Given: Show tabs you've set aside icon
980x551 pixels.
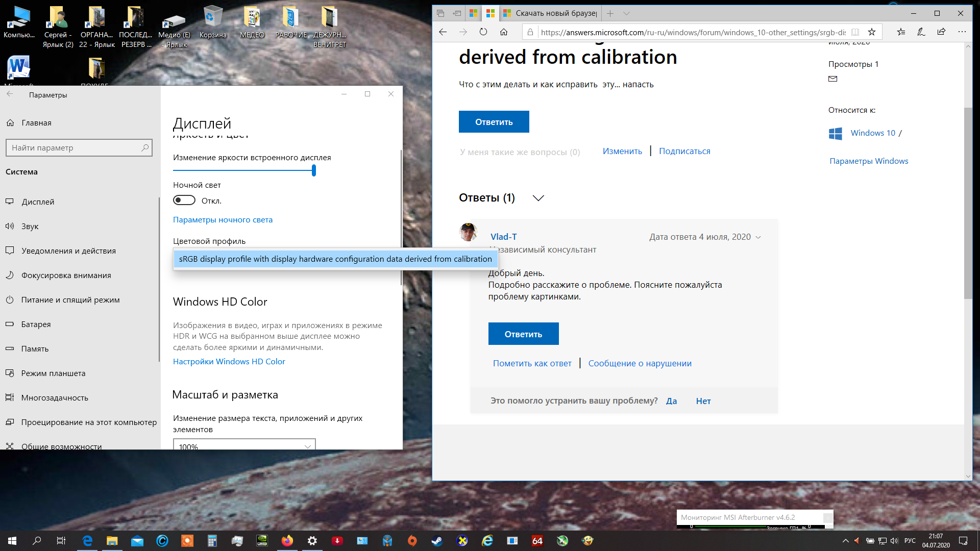Looking at the screenshot, I should click(440, 13).
